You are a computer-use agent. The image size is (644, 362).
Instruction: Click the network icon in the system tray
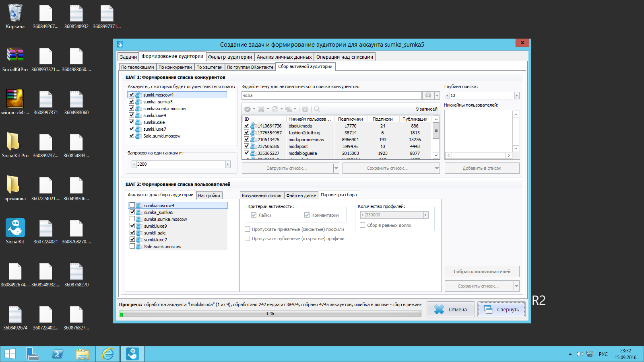pos(590,354)
